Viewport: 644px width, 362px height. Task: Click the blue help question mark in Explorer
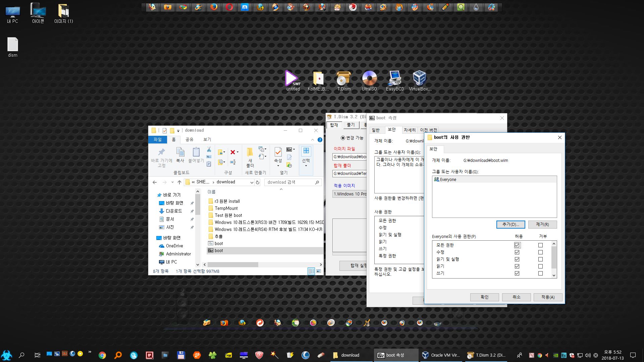[320, 140]
